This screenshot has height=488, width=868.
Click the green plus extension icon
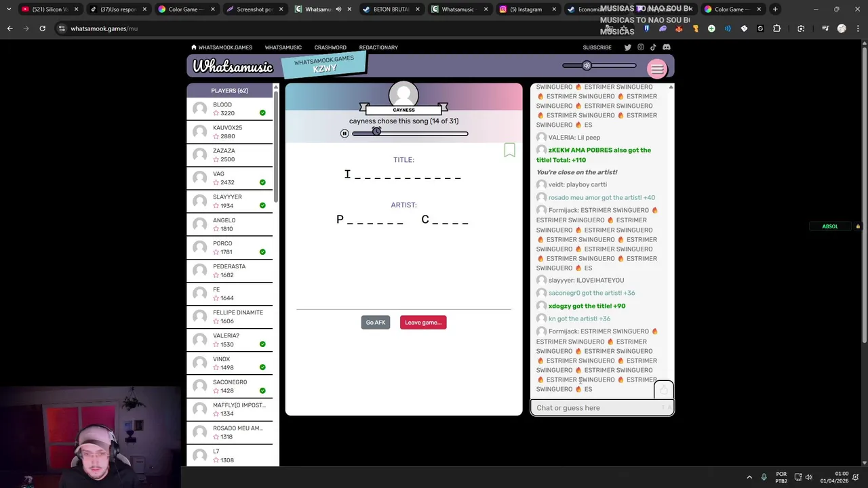click(x=711, y=28)
